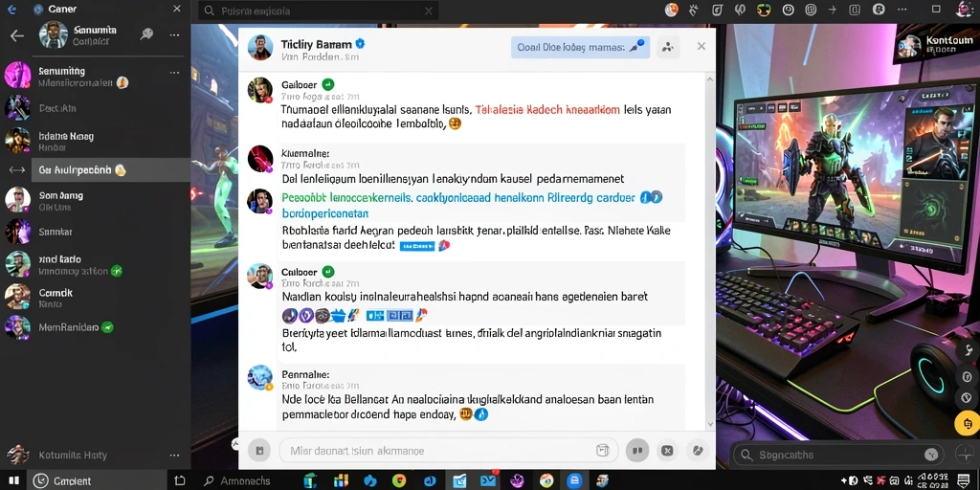980x490 pixels.
Task: Open options next to Kotumita Hnty
Action: (x=174, y=455)
